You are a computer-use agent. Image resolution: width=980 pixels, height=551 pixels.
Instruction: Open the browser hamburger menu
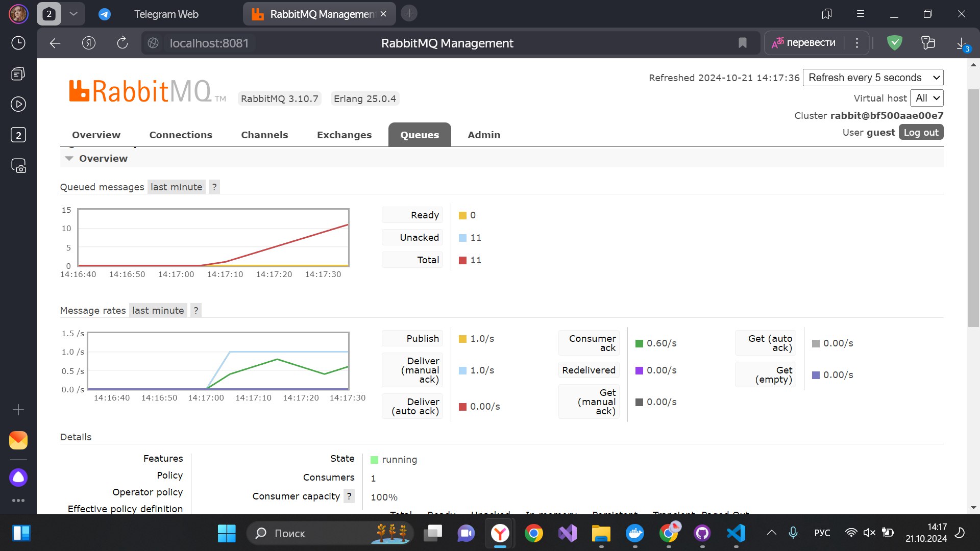click(861, 14)
